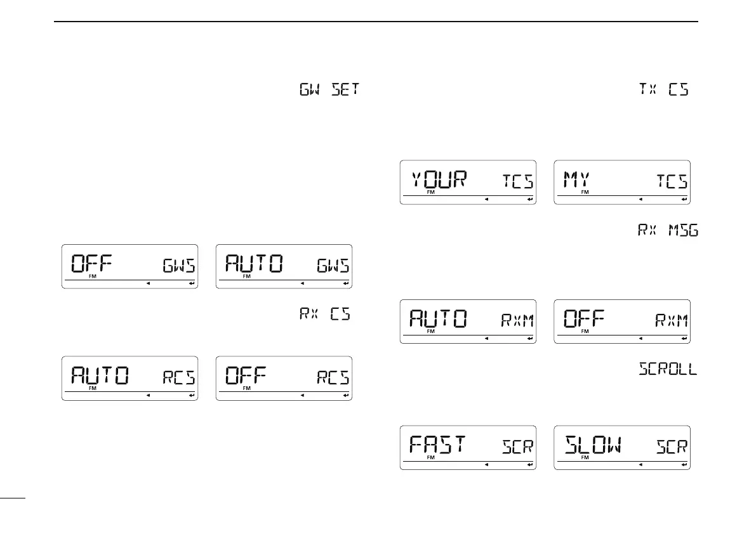Click the TX CS heading label

coord(664,91)
